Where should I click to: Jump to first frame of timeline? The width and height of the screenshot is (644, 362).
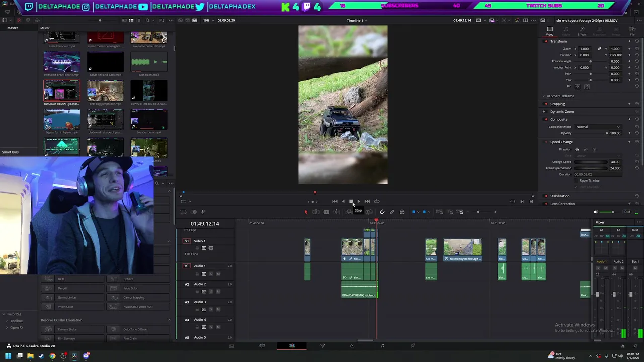click(335, 201)
